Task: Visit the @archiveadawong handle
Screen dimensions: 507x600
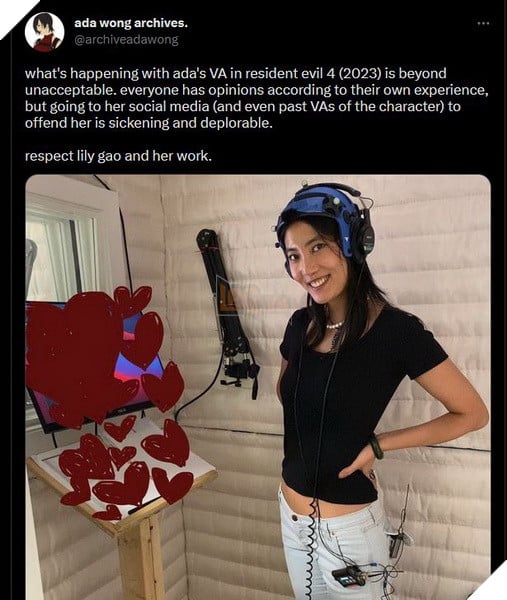Action: 126,40
